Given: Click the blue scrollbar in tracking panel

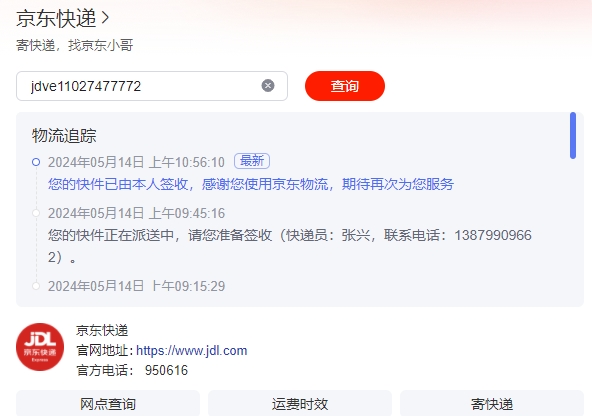Looking at the screenshot, I should coord(573,136).
